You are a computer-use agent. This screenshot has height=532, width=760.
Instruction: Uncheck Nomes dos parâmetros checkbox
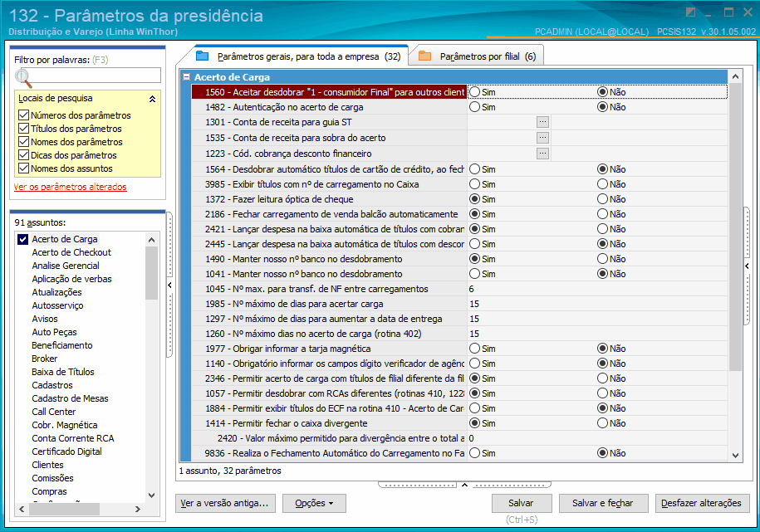click(23, 142)
